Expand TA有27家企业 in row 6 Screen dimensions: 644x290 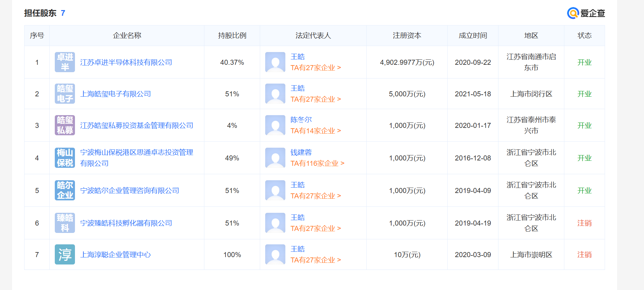[316, 229]
